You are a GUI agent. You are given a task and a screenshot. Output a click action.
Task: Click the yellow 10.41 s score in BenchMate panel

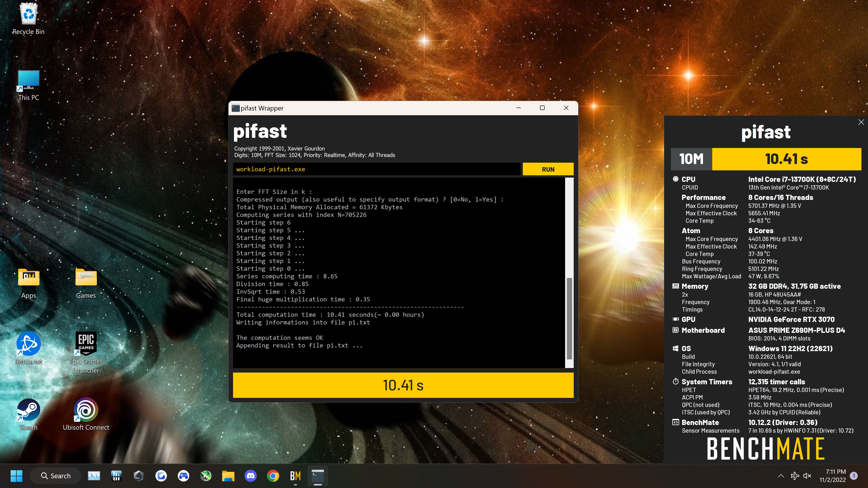786,159
